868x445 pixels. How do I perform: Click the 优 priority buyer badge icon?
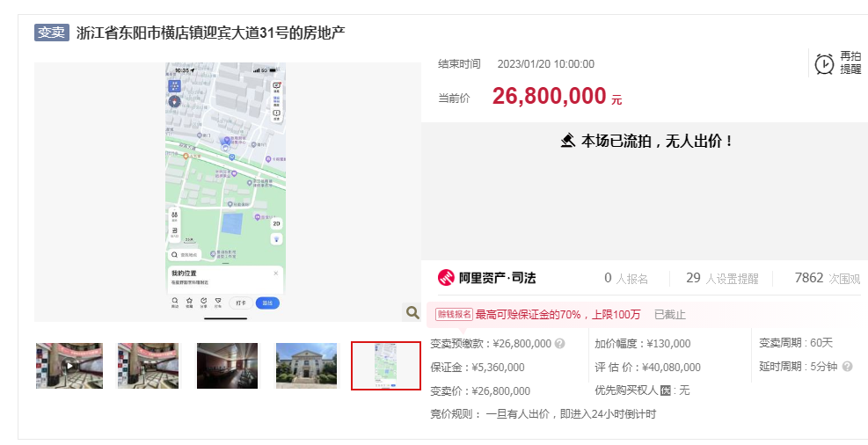[x=666, y=390]
